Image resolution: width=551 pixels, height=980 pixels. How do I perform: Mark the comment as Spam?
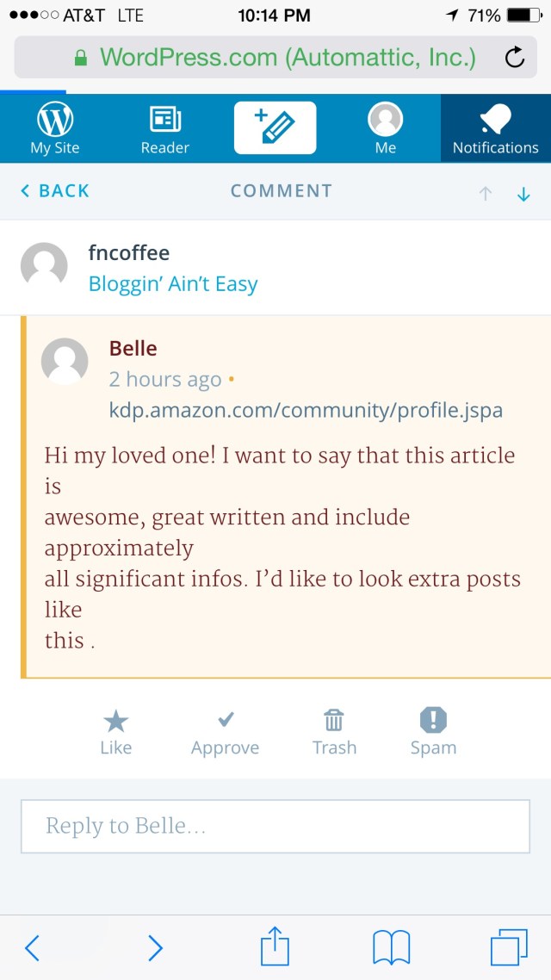433,729
